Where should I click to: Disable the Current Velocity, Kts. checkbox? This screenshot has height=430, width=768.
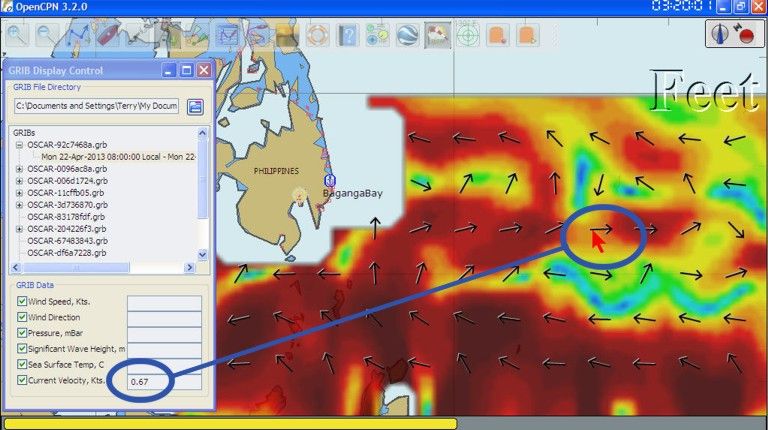click(23, 380)
